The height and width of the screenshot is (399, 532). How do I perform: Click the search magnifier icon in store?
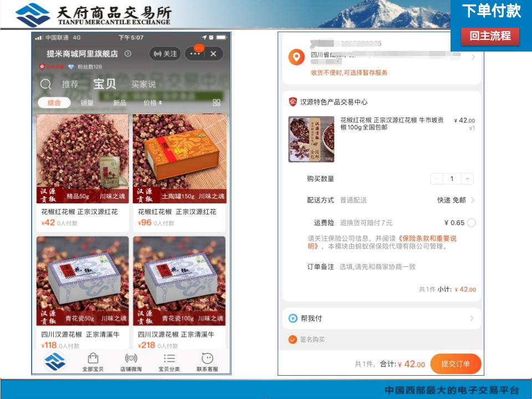tap(46, 84)
